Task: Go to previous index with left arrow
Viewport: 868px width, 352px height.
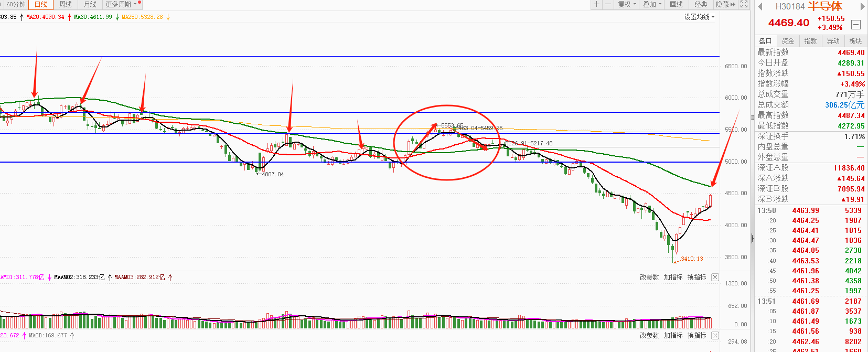Action: (760, 7)
